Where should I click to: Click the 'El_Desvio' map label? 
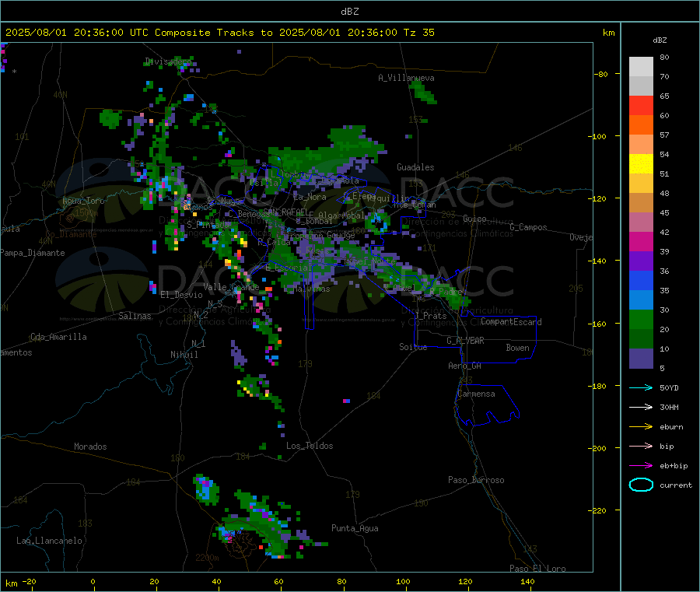coord(181,295)
